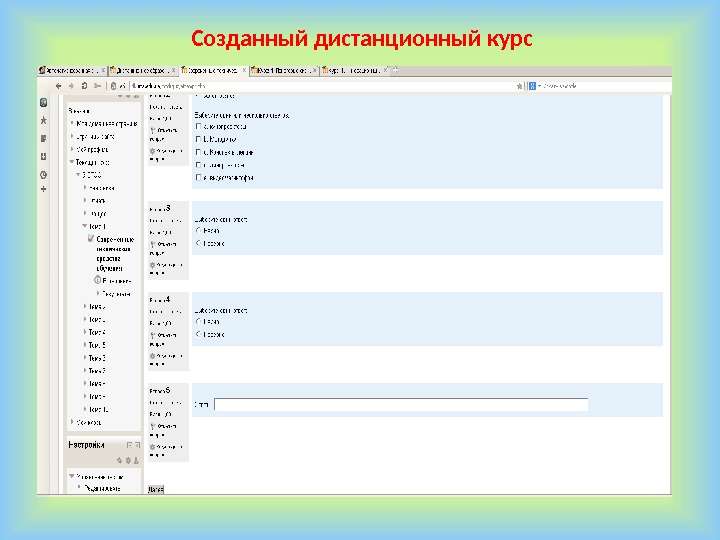Click the info icon under the quiz item
Viewport: 720px width, 540px height.
[x=97, y=280]
